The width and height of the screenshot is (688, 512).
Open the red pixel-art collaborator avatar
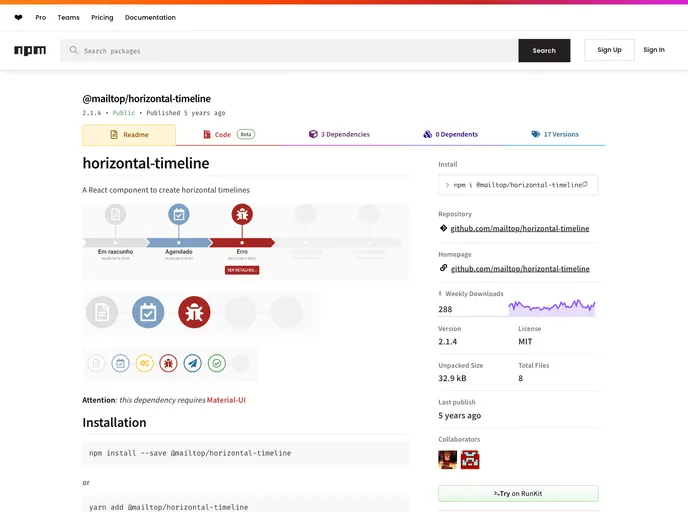click(470, 460)
